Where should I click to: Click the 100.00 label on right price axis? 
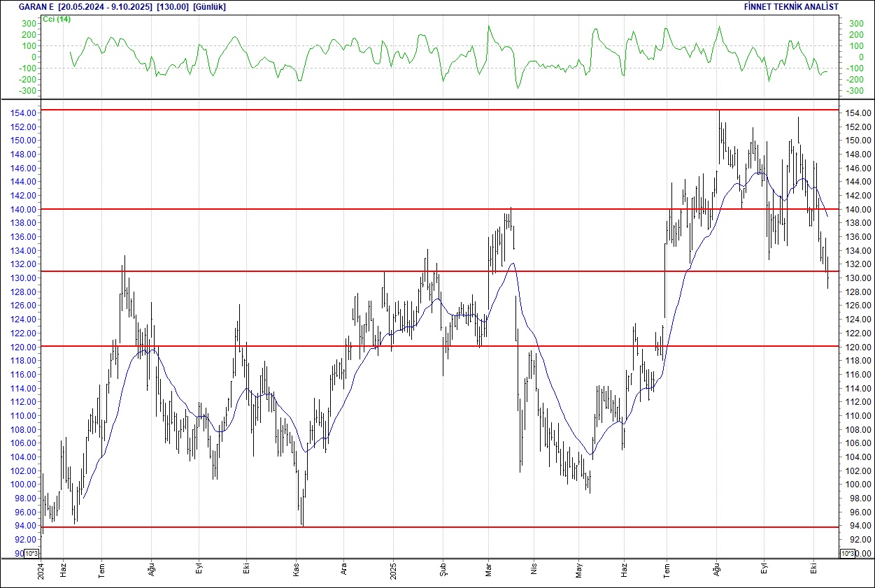pos(857,485)
